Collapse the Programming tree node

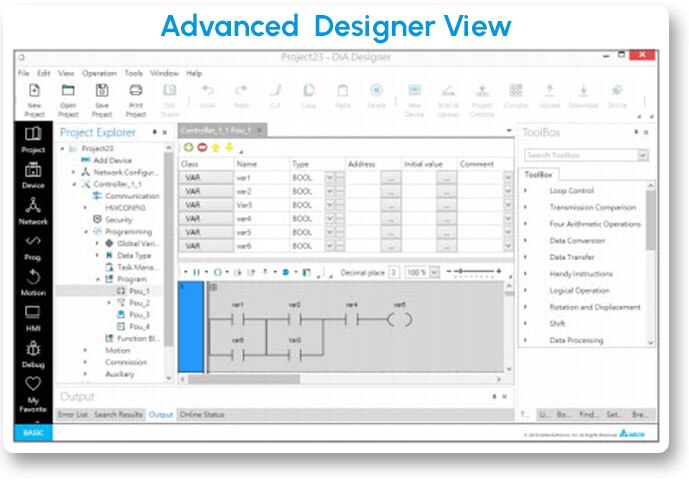pos(86,232)
